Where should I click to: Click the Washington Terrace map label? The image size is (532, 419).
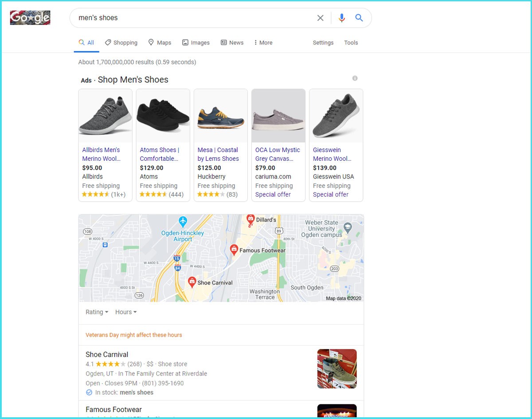pyautogui.click(x=265, y=295)
